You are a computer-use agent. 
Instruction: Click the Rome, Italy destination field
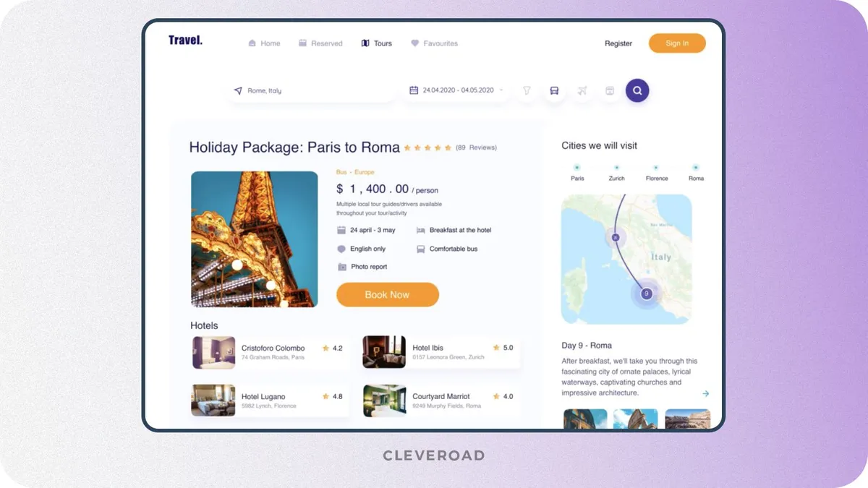312,91
